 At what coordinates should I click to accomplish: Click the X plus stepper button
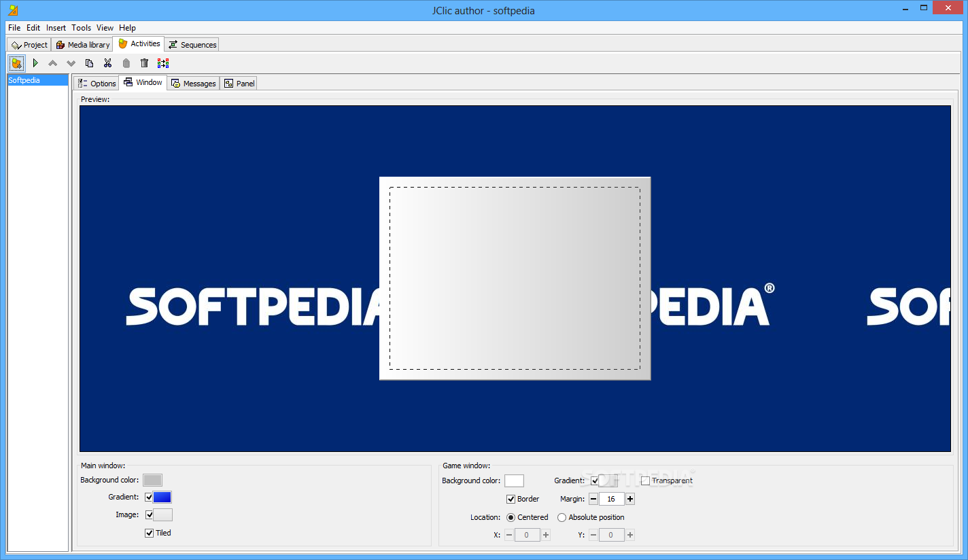coord(546,536)
